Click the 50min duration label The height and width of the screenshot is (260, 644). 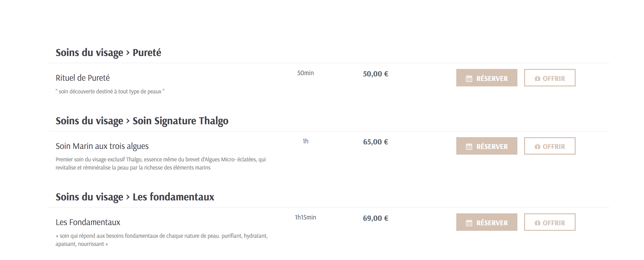(x=305, y=73)
